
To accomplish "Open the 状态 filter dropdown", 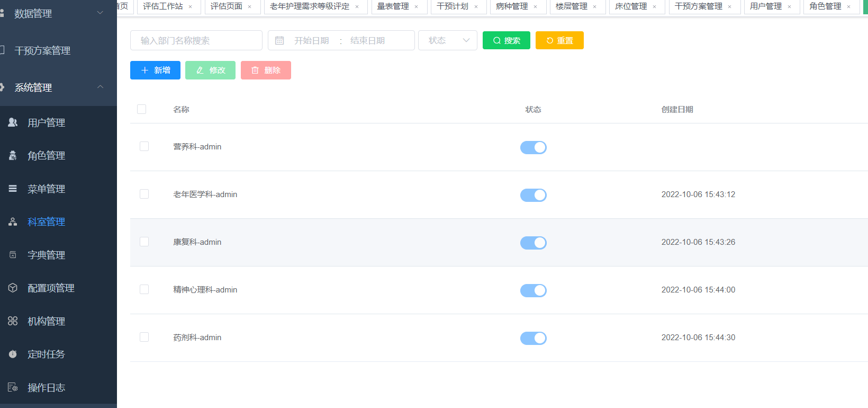I will [448, 40].
